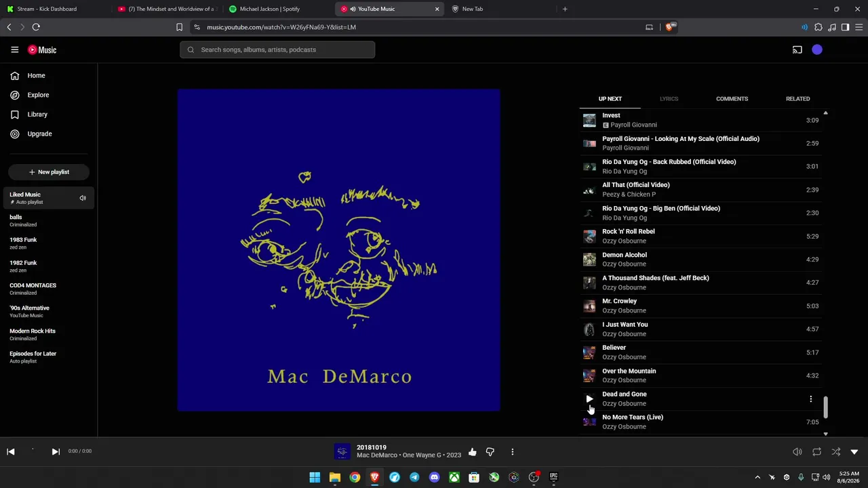Switch to the Michael Jackson Spotify tab
The image size is (868, 488).
[x=278, y=9]
